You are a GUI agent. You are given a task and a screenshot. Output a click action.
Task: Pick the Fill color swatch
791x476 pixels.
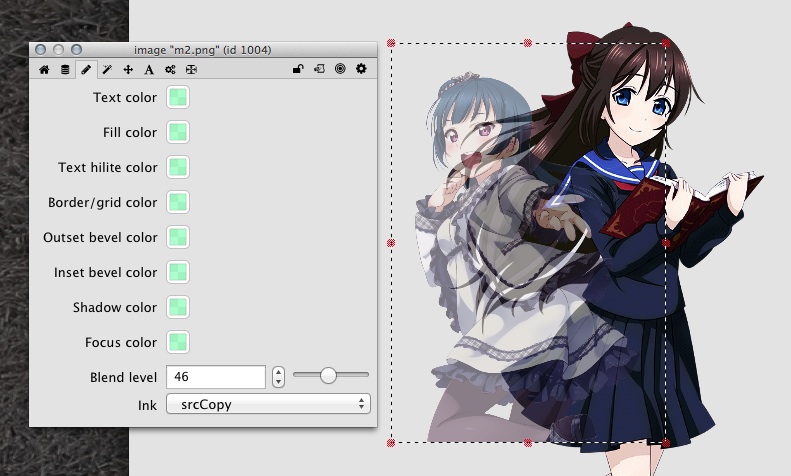[x=178, y=132]
